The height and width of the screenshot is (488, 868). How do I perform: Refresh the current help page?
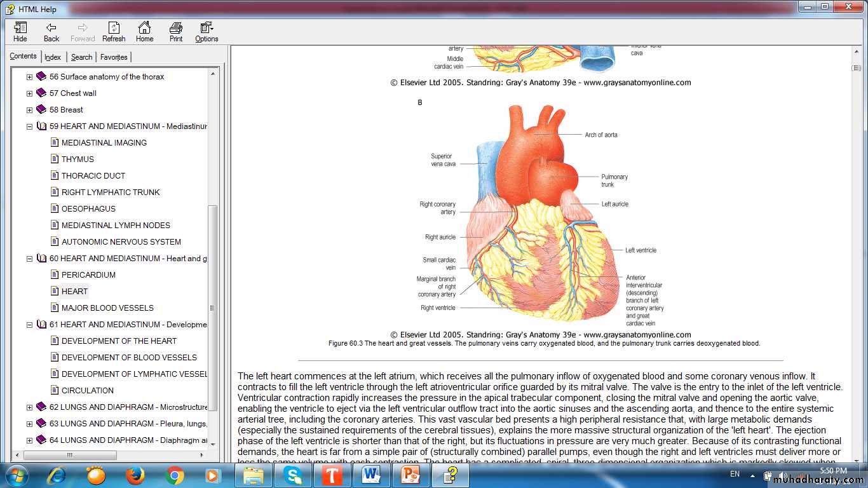click(114, 32)
